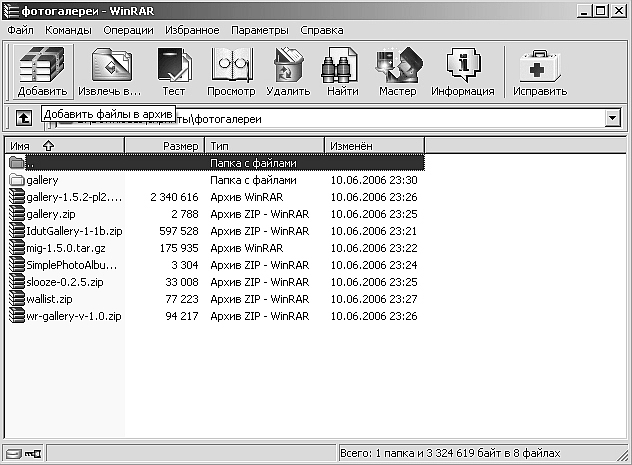The image size is (632, 465).
Task: Sort by the Имя column header
Action: click(64, 145)
